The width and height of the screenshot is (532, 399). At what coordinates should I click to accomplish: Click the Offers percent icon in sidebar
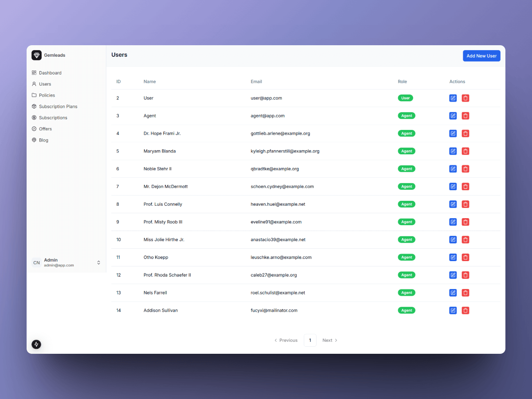34,129
